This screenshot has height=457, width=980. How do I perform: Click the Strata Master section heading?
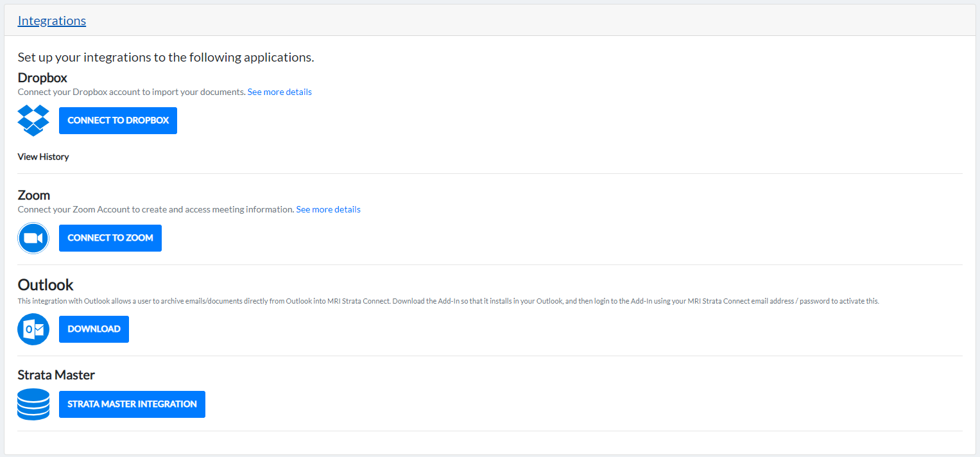(56, 375)
